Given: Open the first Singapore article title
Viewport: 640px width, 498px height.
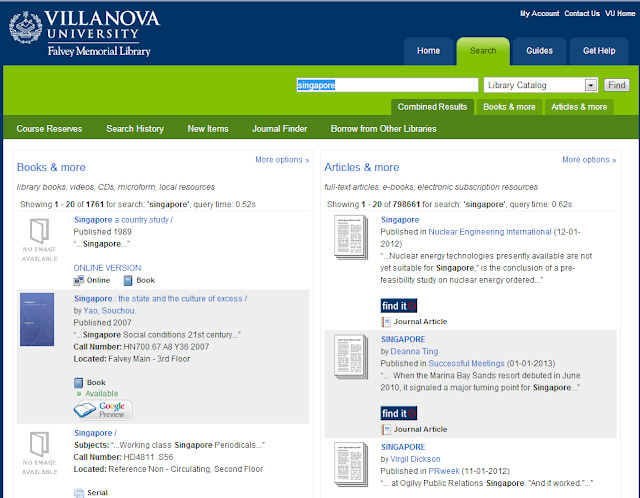Looking at the screenshot, I should coord(400,220).
